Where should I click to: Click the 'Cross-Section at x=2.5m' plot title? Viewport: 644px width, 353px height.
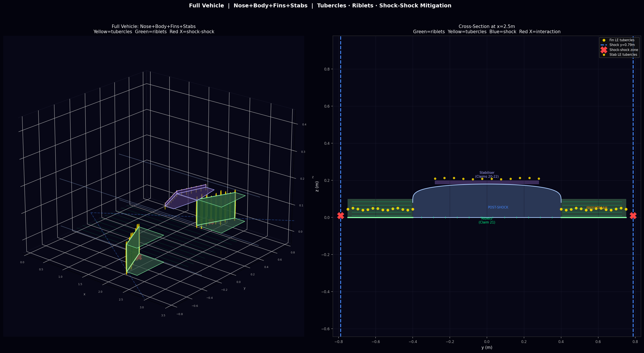point(486,26)
